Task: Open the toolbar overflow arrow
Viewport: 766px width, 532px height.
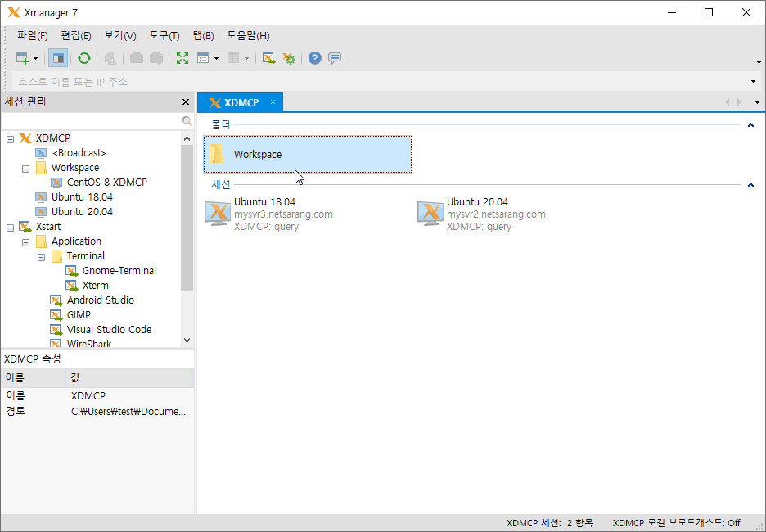Action: click(x=759, y=62)
